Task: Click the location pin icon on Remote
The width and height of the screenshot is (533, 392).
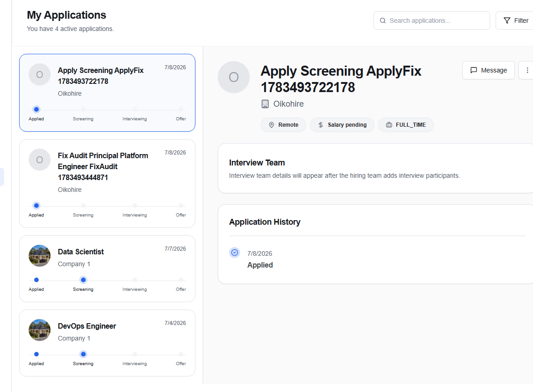Action: click(x=271, y=125)
